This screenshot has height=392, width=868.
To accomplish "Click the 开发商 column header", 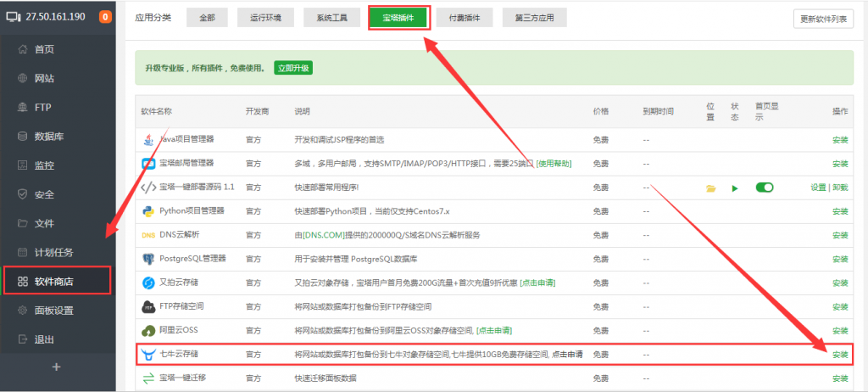I will pyautogui.click(x=258, y=111).
